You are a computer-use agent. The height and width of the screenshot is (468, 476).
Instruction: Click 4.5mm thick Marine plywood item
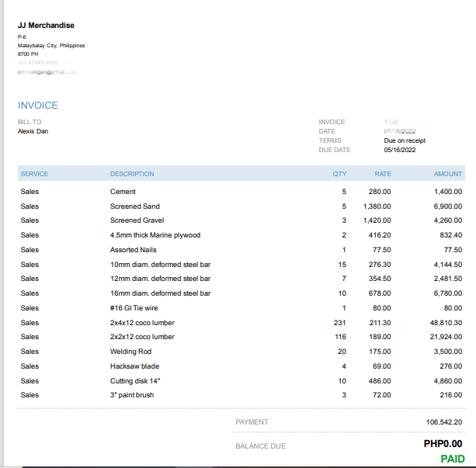155,235
